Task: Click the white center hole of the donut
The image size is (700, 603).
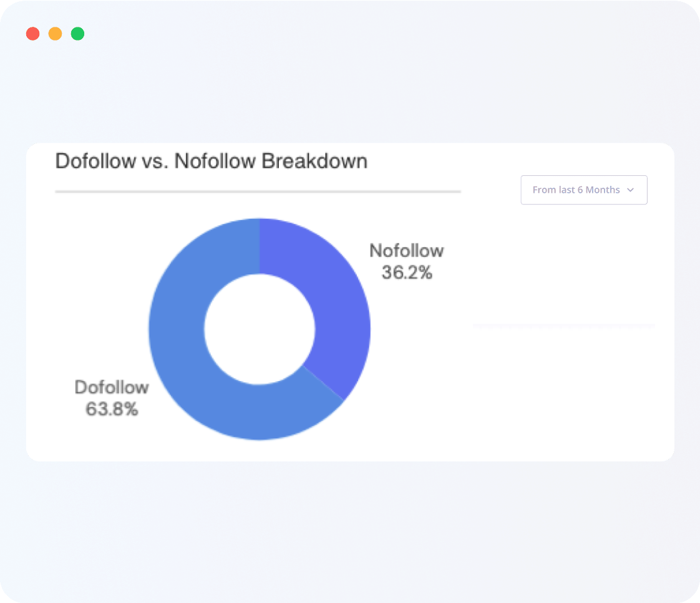Action: [260, 329]
